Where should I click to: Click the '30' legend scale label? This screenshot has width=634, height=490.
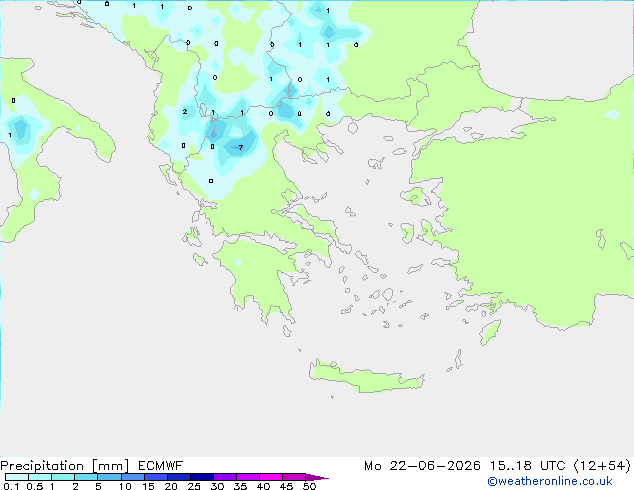pos(217,486)
